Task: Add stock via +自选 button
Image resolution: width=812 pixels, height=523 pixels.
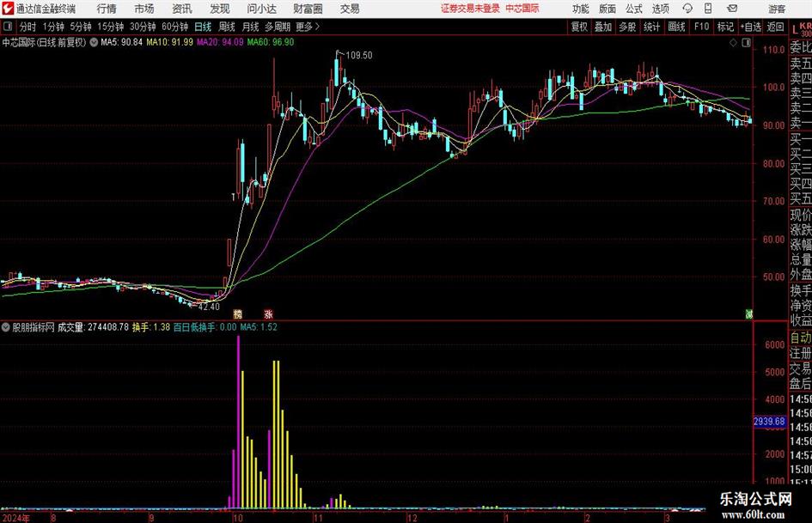Action: pyautogui.click(x=751, y=27)
